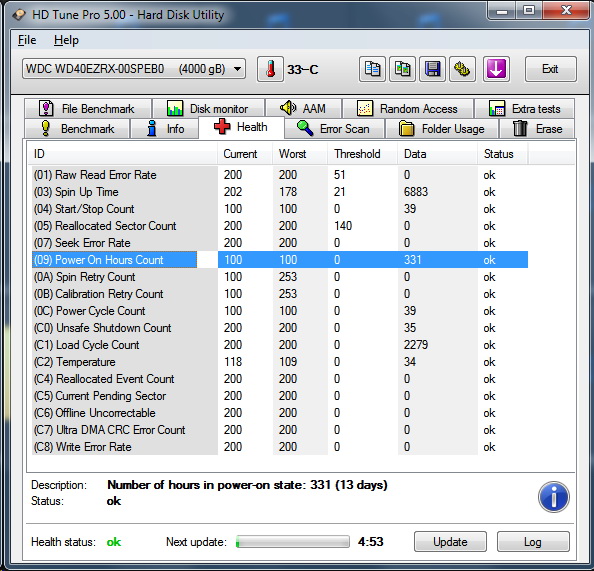Click the green Health status ok text
This screenshot has width=594, height=571.
click(x=114, y=542)
